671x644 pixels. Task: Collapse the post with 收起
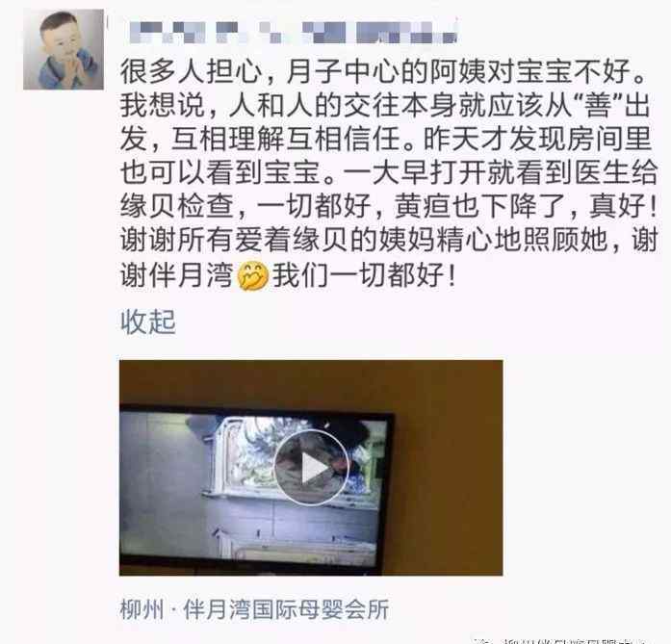coord(148,322)
